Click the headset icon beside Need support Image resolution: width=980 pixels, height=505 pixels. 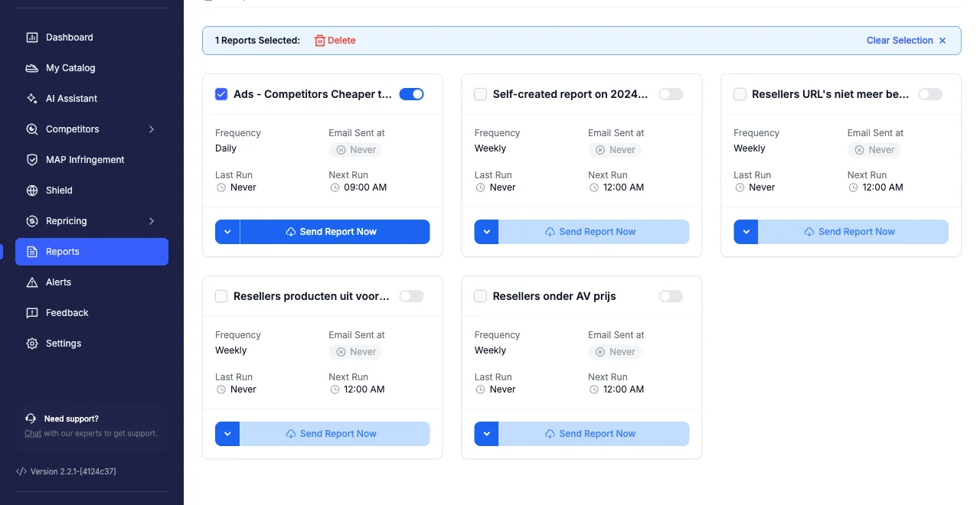pos(31,419)
